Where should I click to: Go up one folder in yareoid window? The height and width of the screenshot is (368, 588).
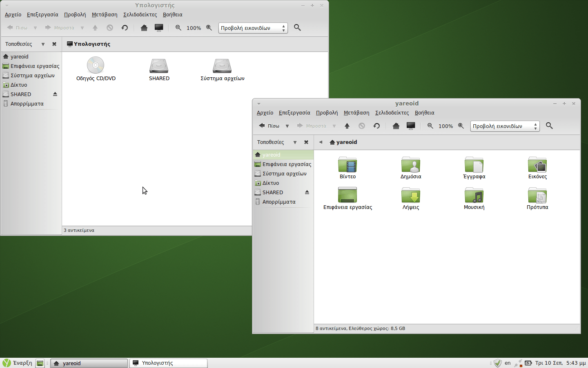(347, 126)
